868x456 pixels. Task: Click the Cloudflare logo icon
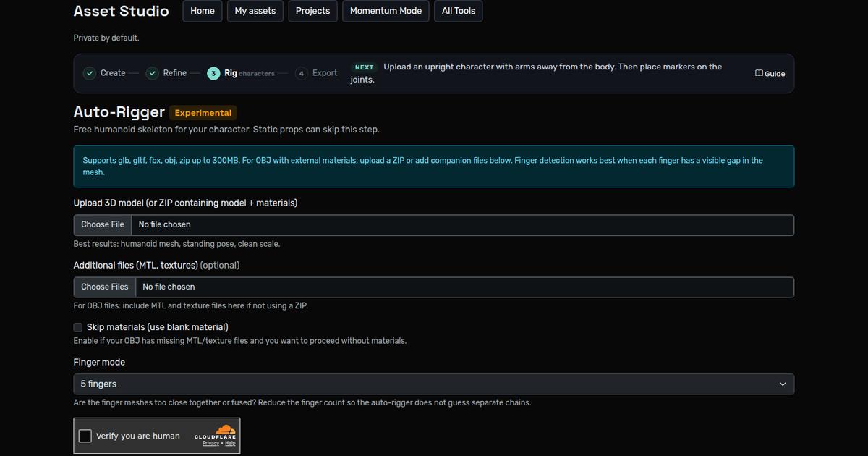pyautogui.click(x=226, y=429)
